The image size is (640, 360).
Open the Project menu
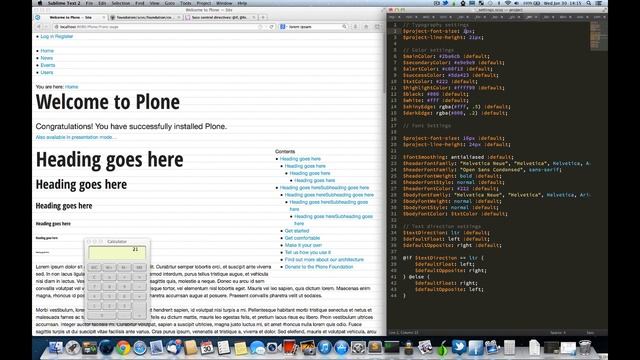[204, 3]
